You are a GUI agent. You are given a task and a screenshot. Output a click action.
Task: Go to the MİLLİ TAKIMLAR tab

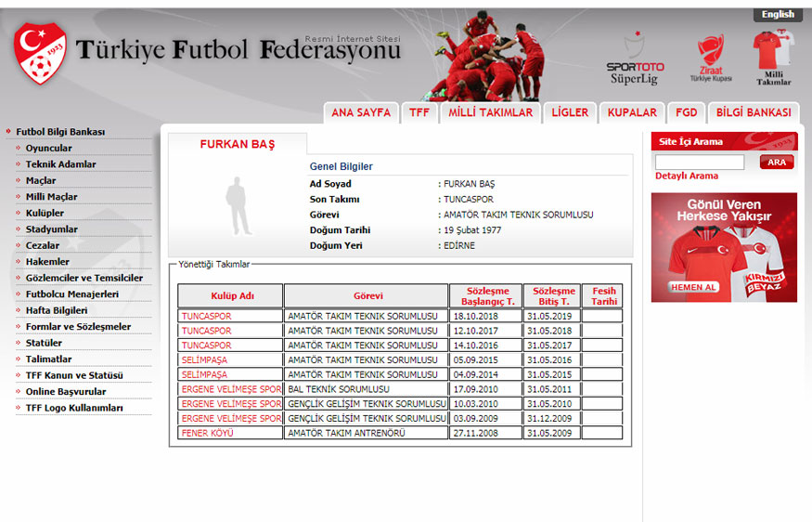coord(490,112)
